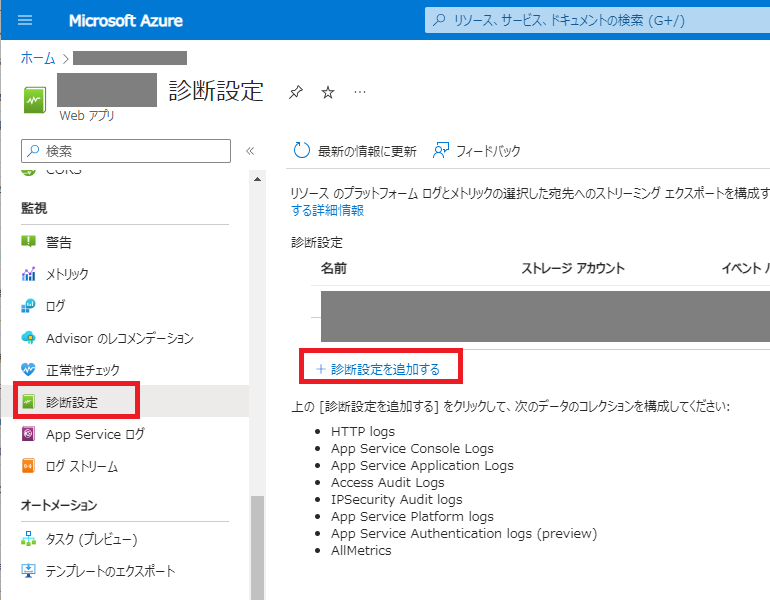Click the Advisor cloud icon
Viewport: 770px width, 600px height.
28,337
